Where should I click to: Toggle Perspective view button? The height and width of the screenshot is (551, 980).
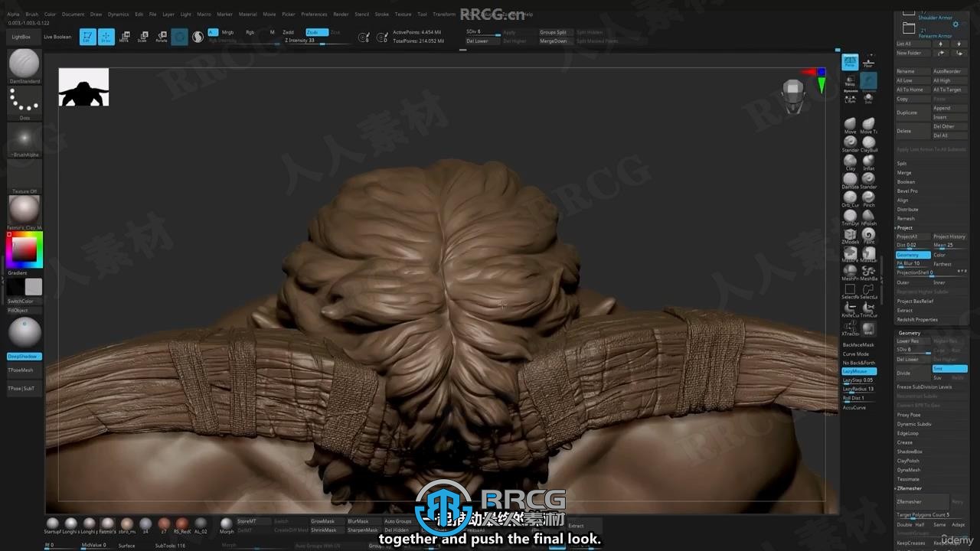point(850,62)
